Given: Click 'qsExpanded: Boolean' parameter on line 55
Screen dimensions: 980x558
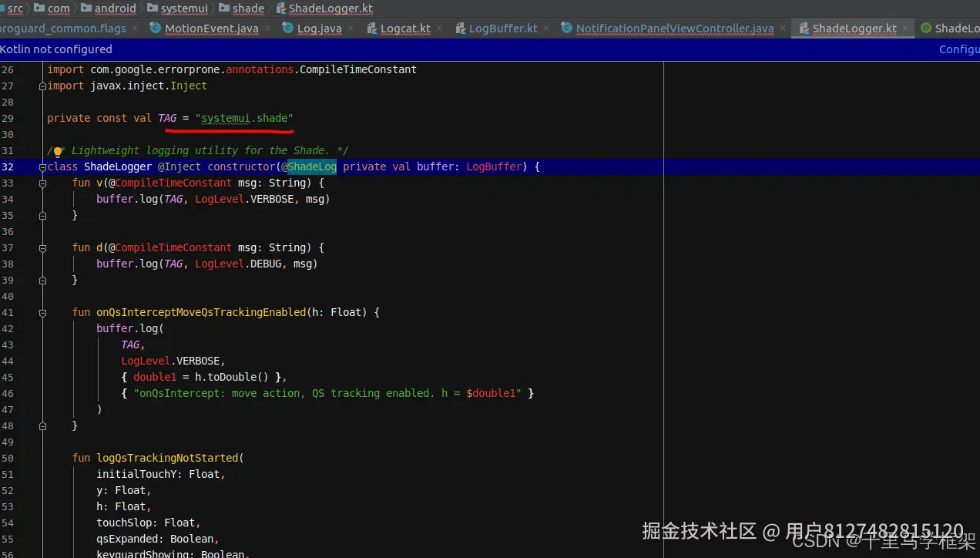Looking at the screenshot, I should pyautogui.click(x=155, y=539).
